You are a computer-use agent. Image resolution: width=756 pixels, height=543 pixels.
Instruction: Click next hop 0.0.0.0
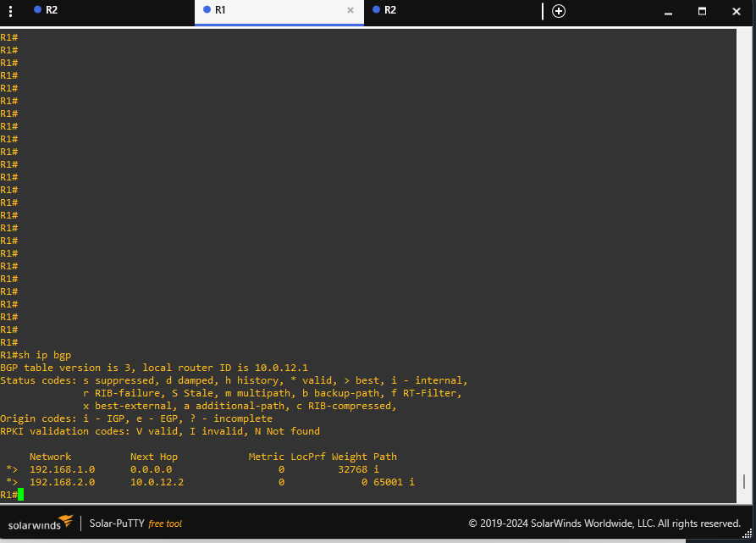151,469
